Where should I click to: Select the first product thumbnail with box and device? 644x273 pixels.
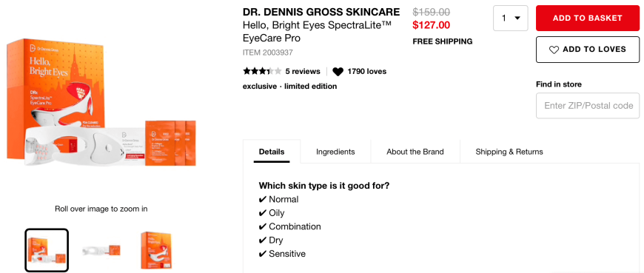point(47,250)
